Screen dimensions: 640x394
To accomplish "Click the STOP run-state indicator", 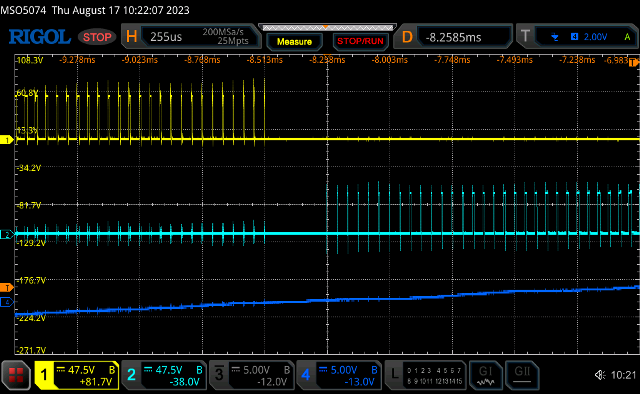I will 97,37.
